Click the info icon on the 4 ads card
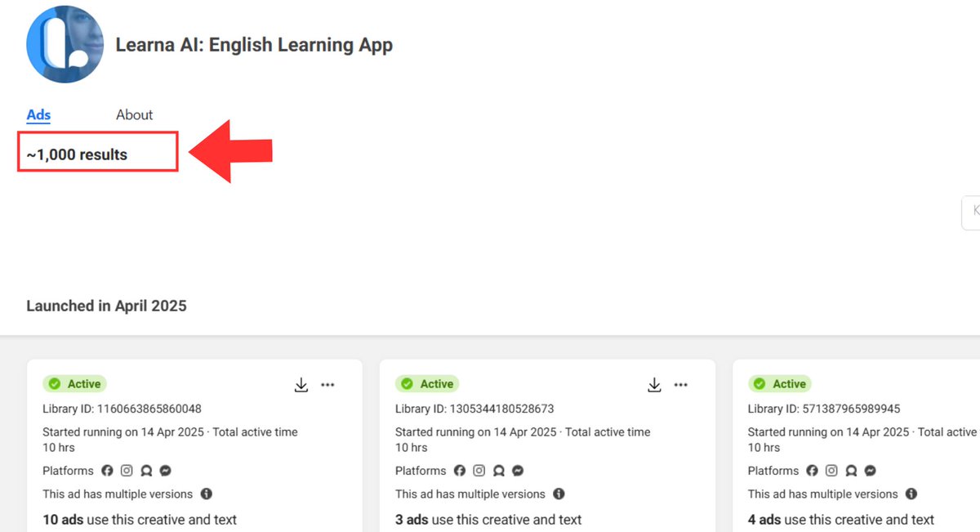 [911, 494]
